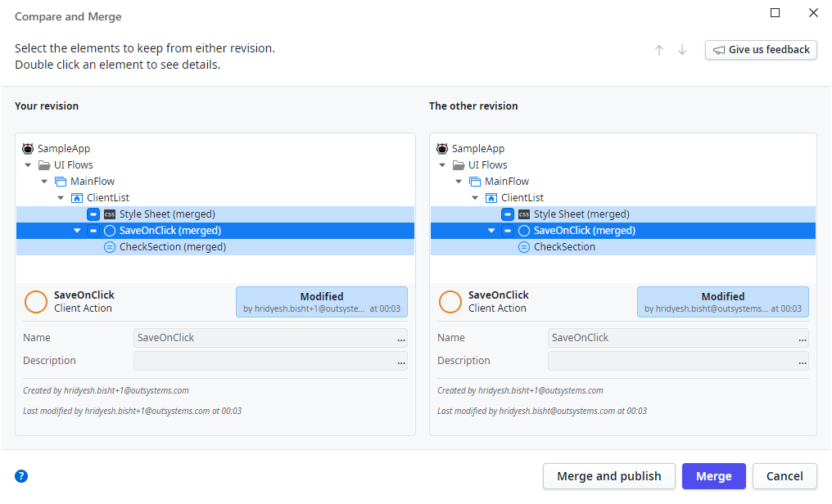Click the down navigation arrow
The width and height of the screenshot is (832, 504).
tap(682, 50)
